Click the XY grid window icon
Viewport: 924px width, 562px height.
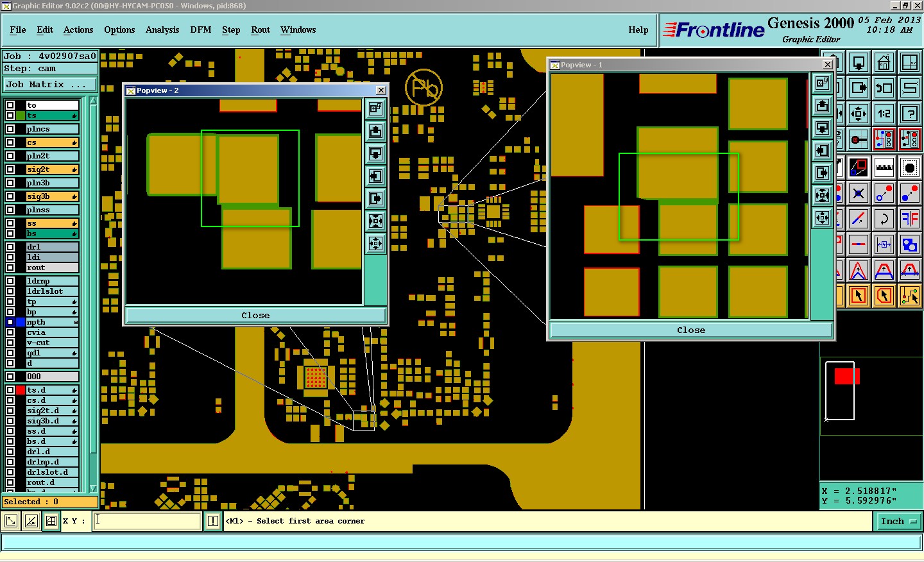click(910, 62)
